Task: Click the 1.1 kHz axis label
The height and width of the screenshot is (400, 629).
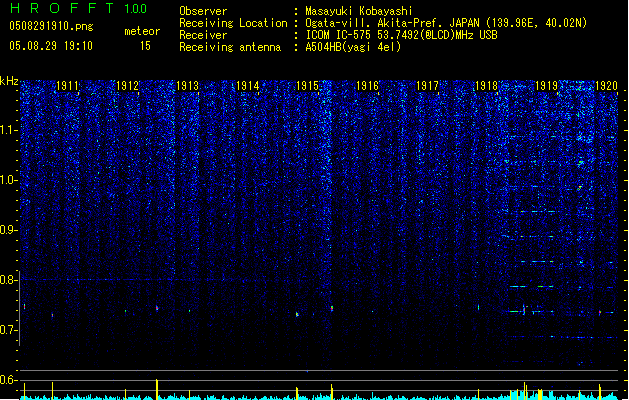Action: pos(8,130)
